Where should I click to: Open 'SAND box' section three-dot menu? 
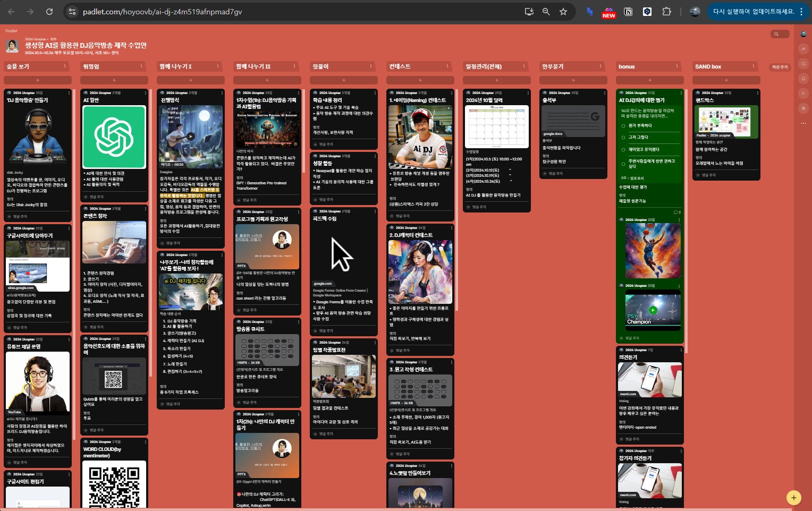click(753, 66)
